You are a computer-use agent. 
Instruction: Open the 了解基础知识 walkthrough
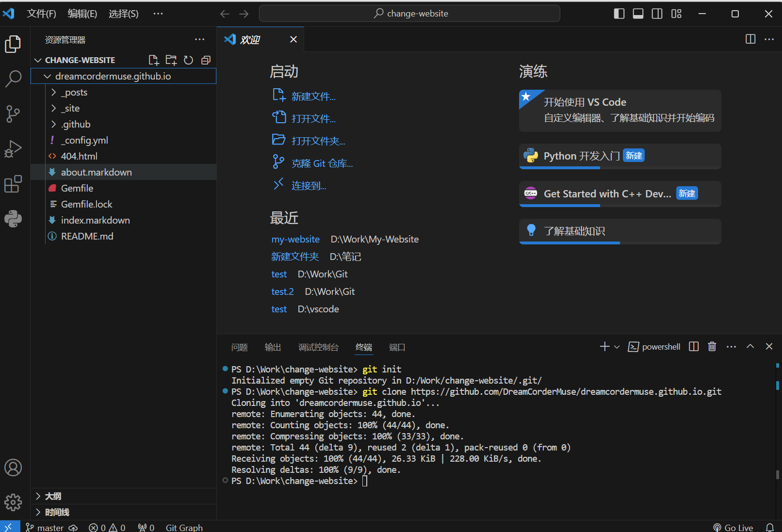pyautogui.click(x=620, y=231)
